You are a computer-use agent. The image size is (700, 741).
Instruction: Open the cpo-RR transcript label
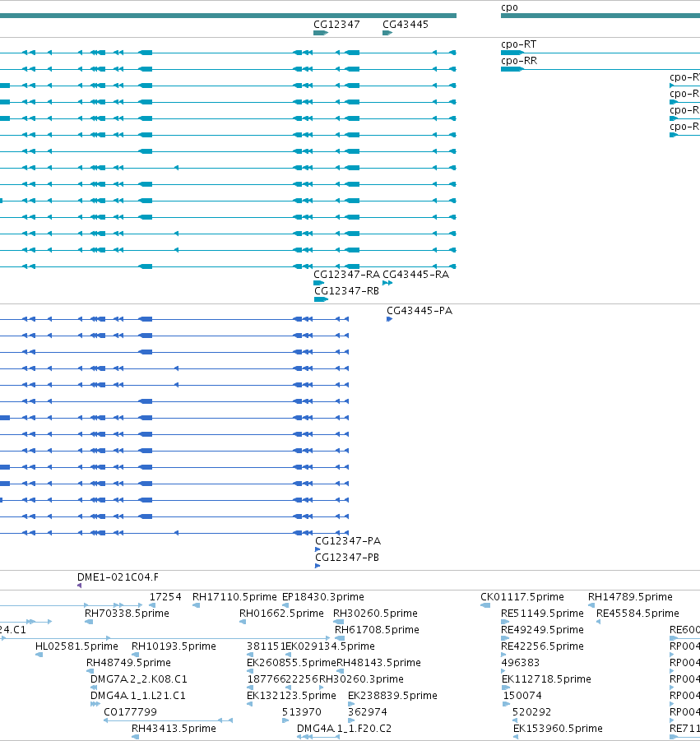click(x=519, y=61)
